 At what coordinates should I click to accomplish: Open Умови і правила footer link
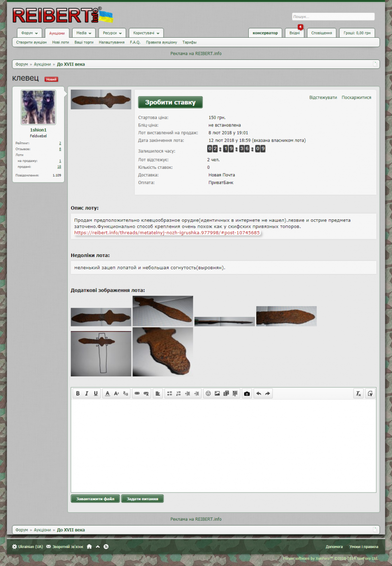[364, 547]
